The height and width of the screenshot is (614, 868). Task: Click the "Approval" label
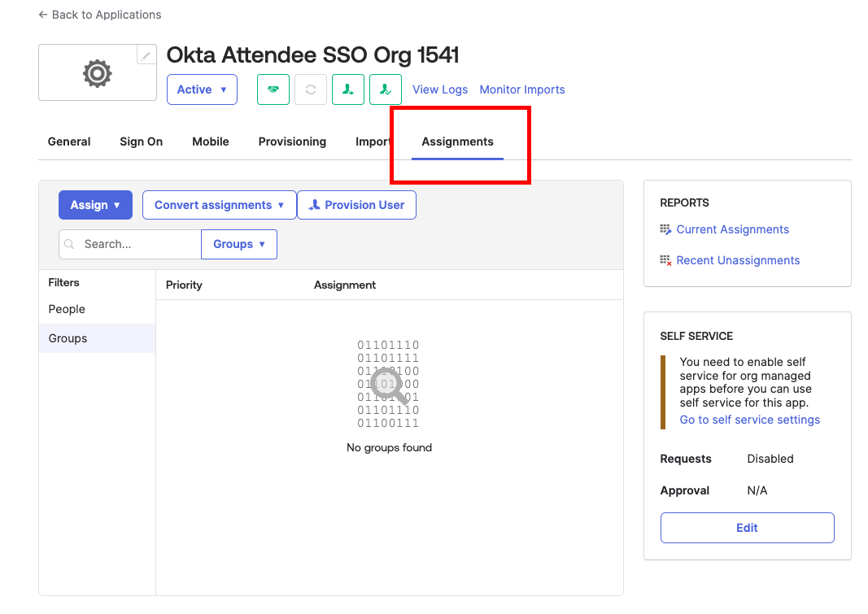[685, 490]
